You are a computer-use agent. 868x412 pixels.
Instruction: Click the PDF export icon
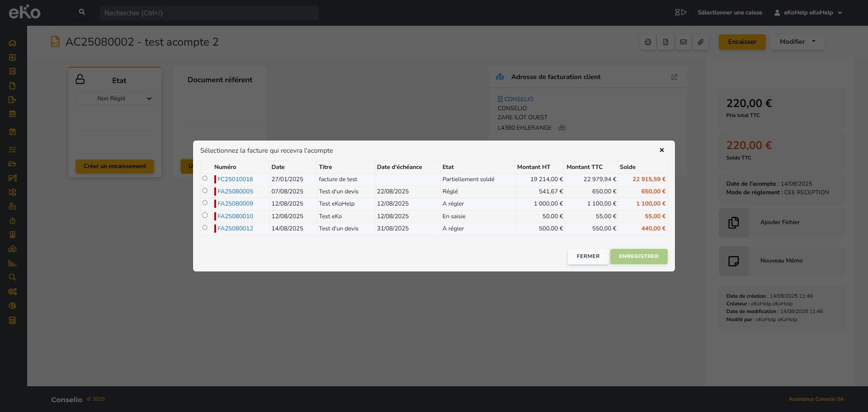pos(665,42)
